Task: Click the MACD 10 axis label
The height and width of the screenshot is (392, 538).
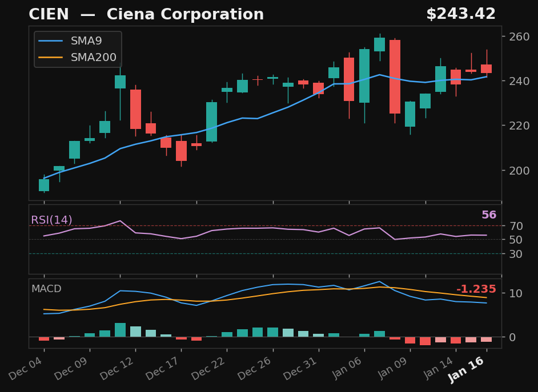Action: pos(516,293)
